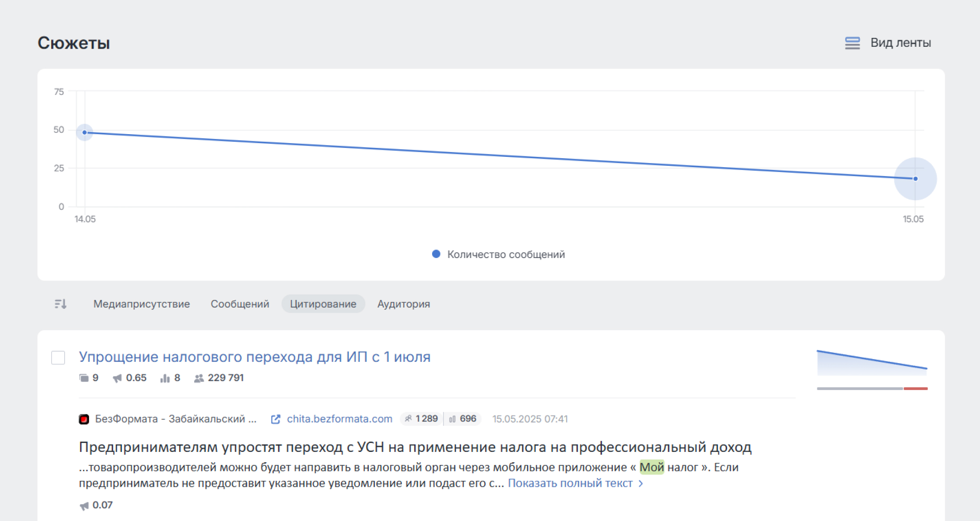Click the sentiment bar under the mini chart

[x=872, y=389]
